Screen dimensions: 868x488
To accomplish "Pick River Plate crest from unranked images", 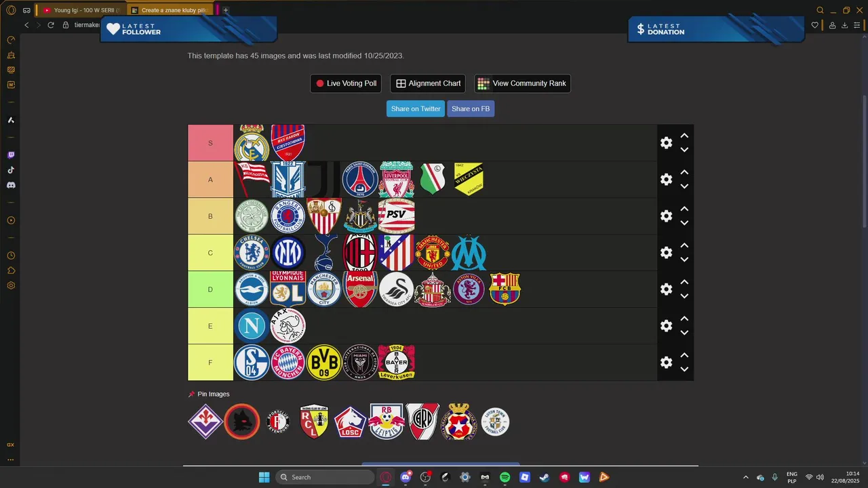I will tap(422, 422).
